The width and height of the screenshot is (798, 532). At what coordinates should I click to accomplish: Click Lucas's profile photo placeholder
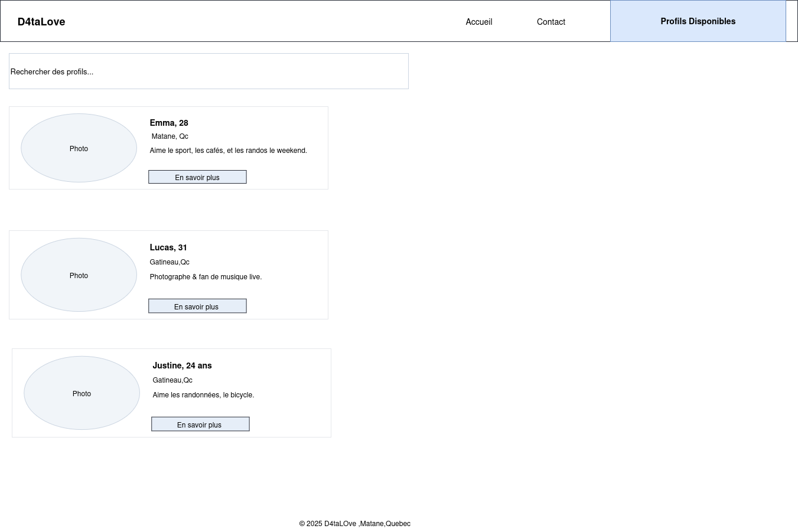click(x=79, y=275)
